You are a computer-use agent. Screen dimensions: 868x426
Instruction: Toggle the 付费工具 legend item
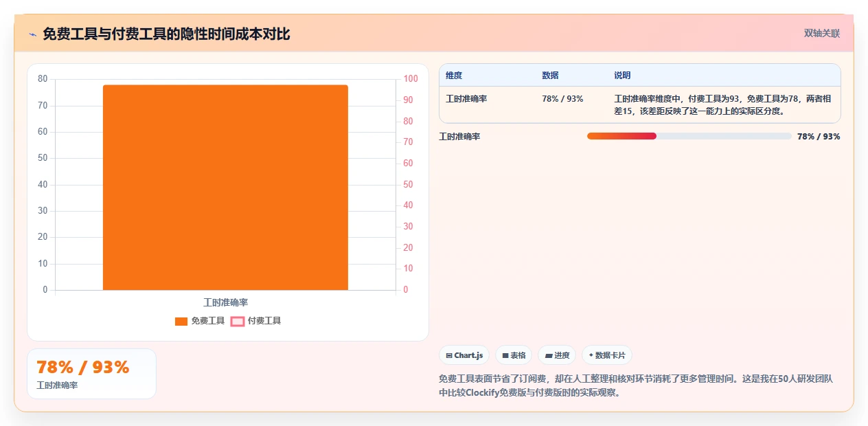[255, 321]
